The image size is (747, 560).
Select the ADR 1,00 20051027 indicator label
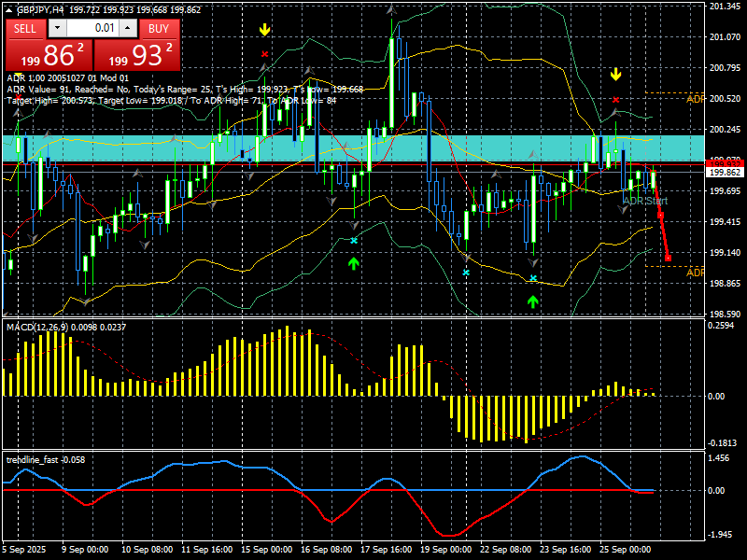(x=67, y=78)
